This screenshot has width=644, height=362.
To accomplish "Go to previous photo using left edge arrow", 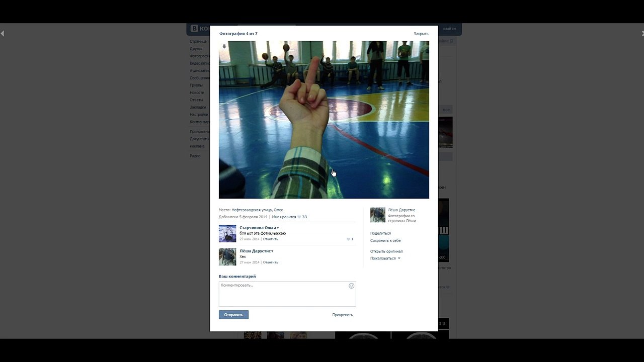I will (x=3, y=34).
